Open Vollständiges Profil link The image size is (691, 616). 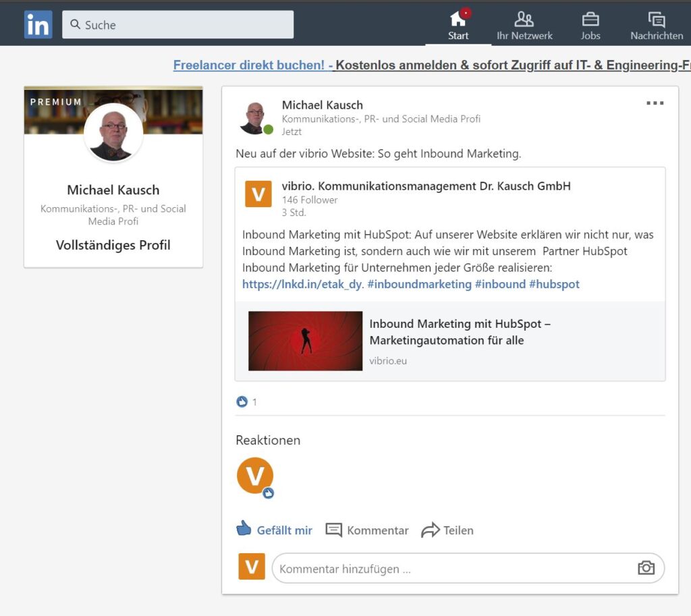pos(113,245)
